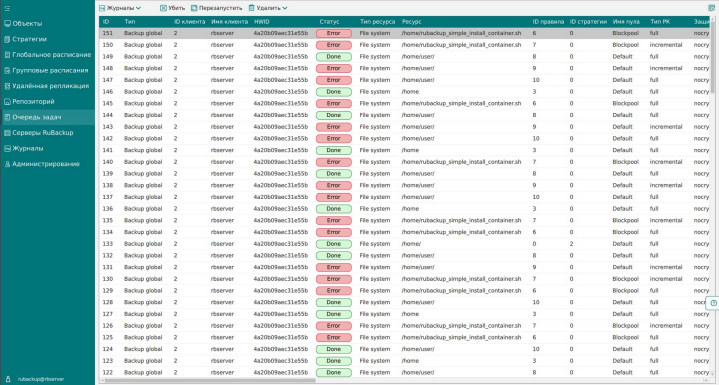Open the Объекты section icon
719x385 pixels.
(x=7, y=24)
